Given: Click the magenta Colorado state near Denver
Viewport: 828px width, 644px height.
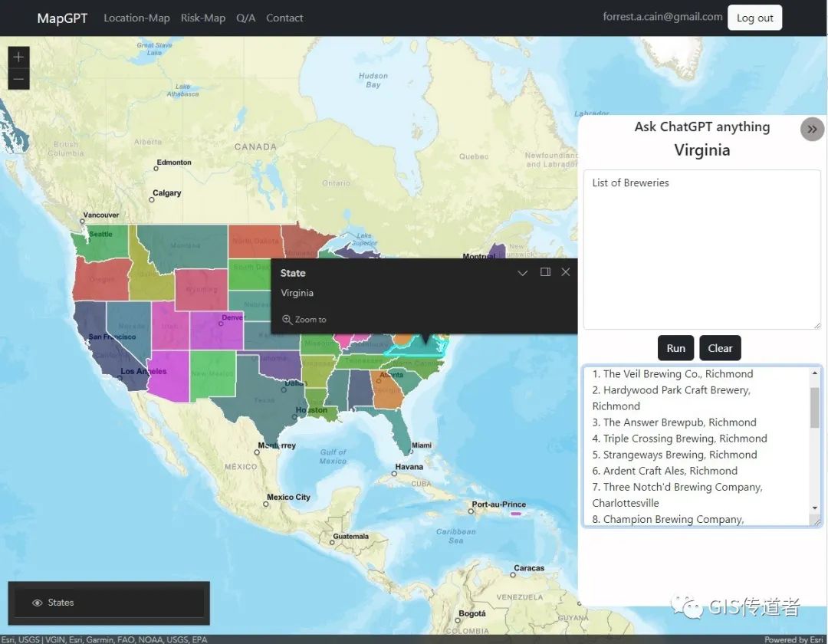Looking at the screenshot, I should coord(216,331).
